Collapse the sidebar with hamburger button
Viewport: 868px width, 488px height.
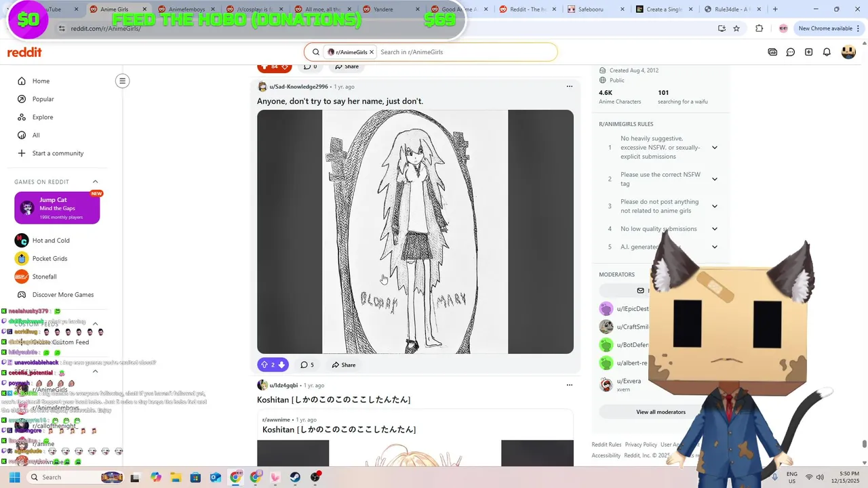pyautogui.click(x=122, y=81)
